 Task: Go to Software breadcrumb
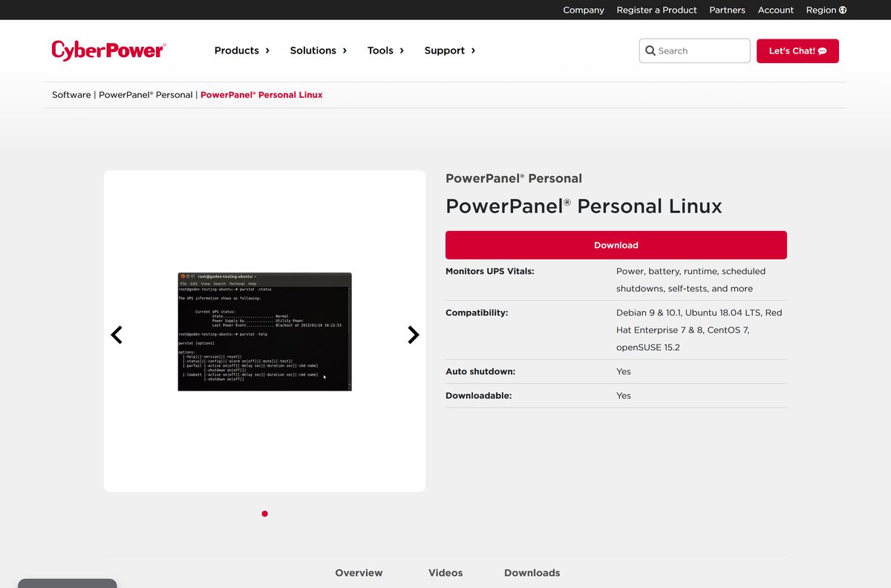(71, 95)
